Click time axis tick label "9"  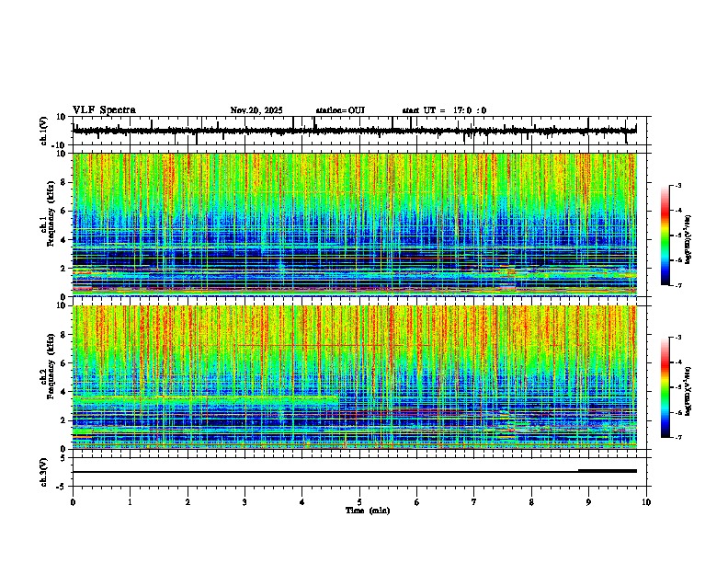588,502
